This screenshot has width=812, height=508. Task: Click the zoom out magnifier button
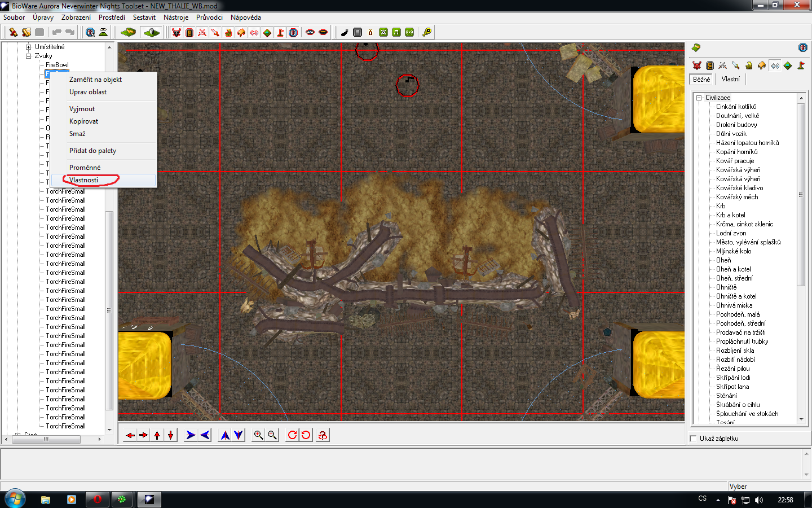point(272,435)
